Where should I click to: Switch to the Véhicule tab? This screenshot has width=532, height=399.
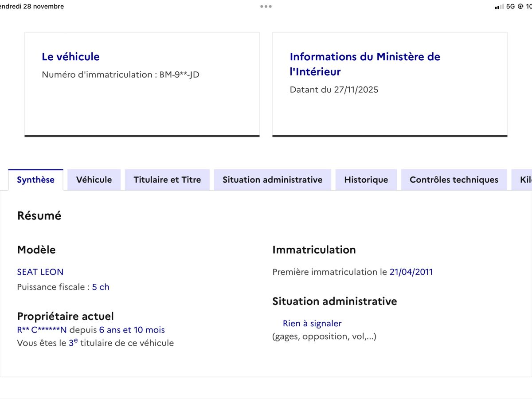[94, 180]
